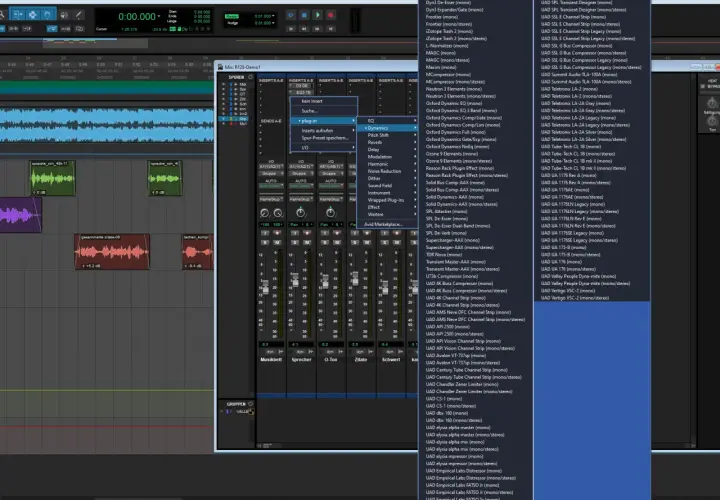Image resolution: width=720 pixels, height=500 pixels.
Task: Open the plug-in menu entry
Action: pos(324,121)
